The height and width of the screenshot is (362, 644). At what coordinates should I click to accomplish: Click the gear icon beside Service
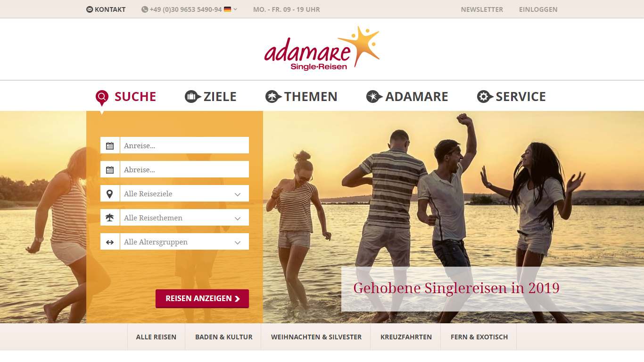tap(485, 97)
